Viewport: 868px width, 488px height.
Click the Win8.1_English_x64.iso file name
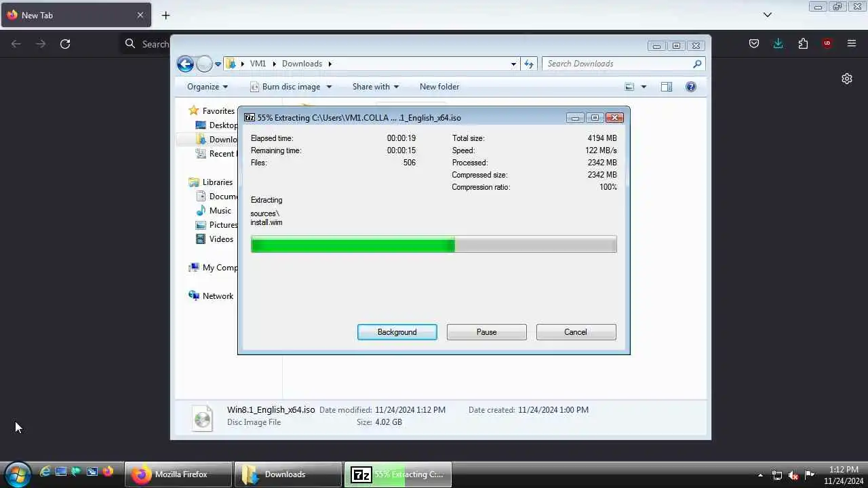click(271, 409)
